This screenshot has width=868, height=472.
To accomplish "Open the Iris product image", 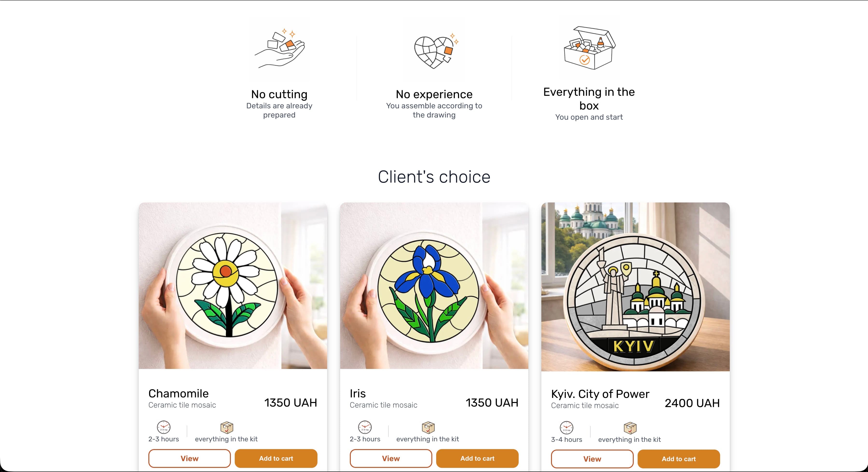I will click(x=434, y=285).
